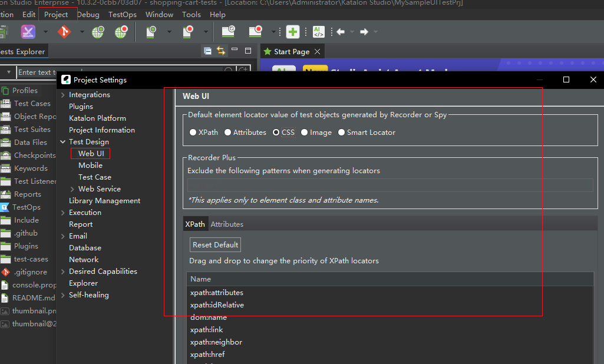Open the Debug menu
The width and height of the screenshot is (604, 364).
(x=88, y=15)
